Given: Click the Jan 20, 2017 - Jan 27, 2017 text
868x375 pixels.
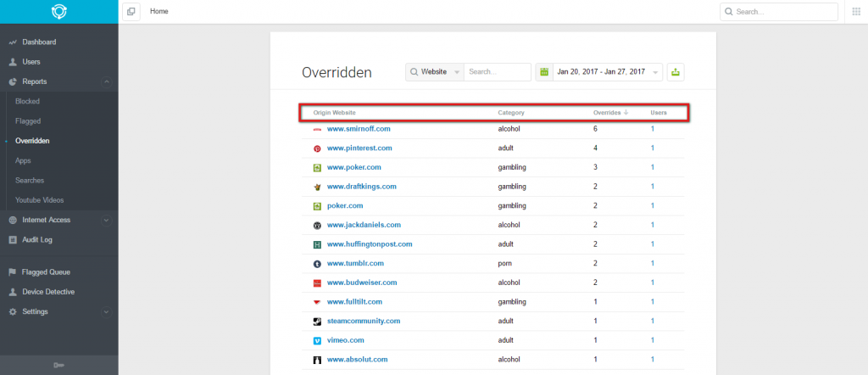Looking at the screenshot, I should pyautogui.click(x=601, y=72).
